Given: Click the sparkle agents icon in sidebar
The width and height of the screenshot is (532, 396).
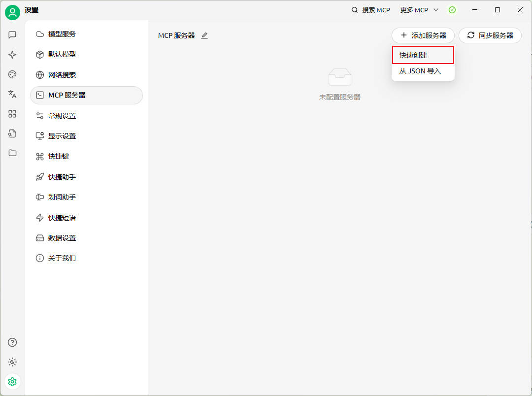Looking at the screenshot, I should point(12,55).
